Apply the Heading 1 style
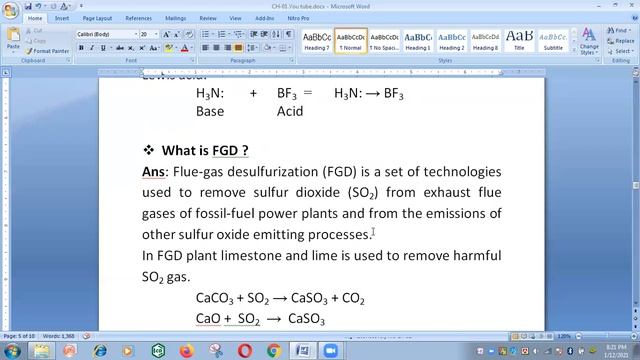This screenshot has height=360, width=640. click(418, 41)
